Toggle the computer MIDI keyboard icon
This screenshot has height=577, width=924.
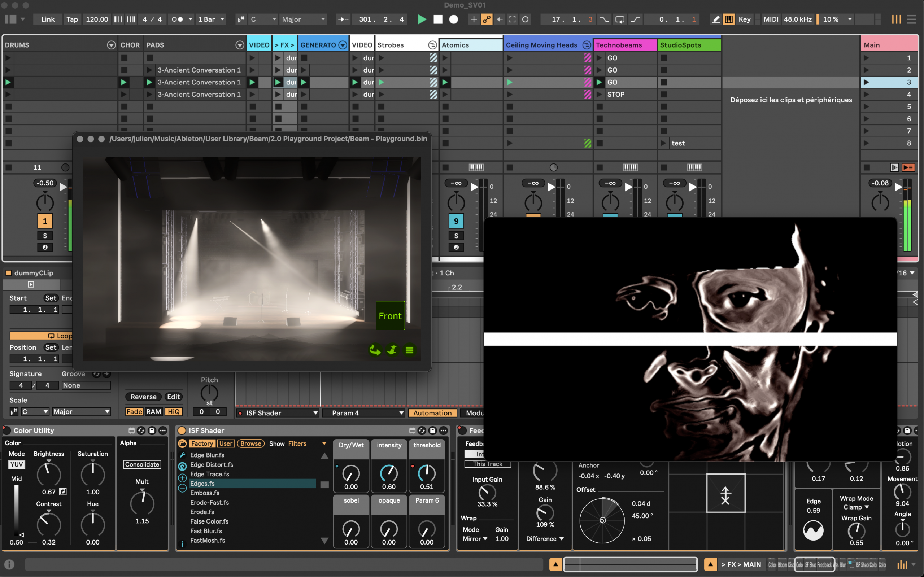(x=729, y=19)
